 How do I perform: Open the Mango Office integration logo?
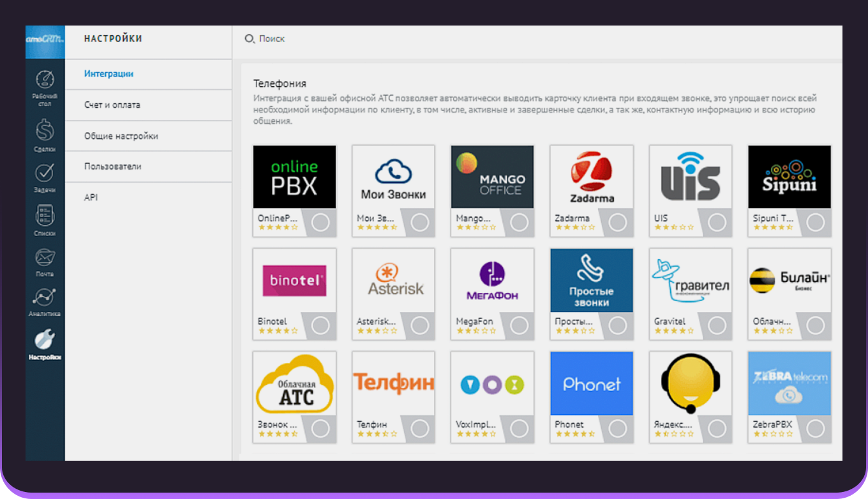click(492, 177)
